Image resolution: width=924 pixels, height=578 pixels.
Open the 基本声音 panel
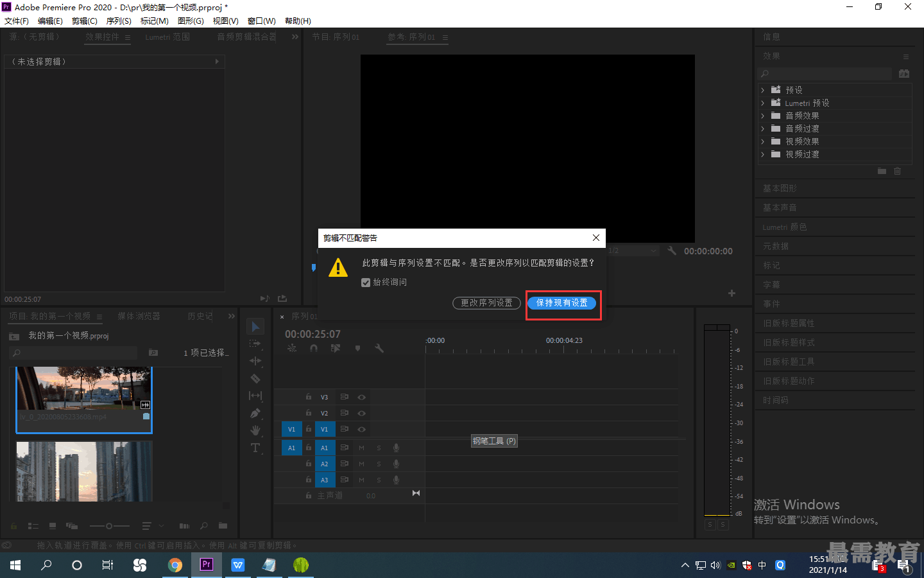point(780,207)
